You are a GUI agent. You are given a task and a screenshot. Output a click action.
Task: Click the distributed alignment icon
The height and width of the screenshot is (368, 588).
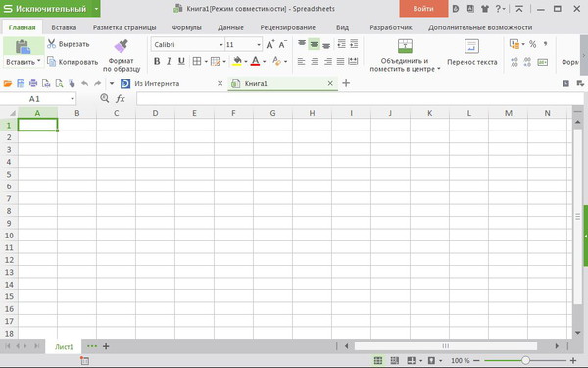point(353,61)
